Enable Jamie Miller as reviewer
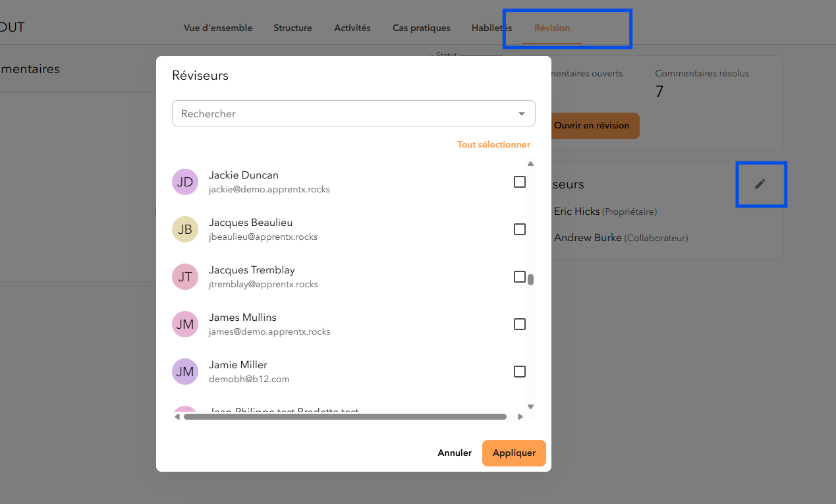This screenshot has height=504, width=836. [520, 372]
